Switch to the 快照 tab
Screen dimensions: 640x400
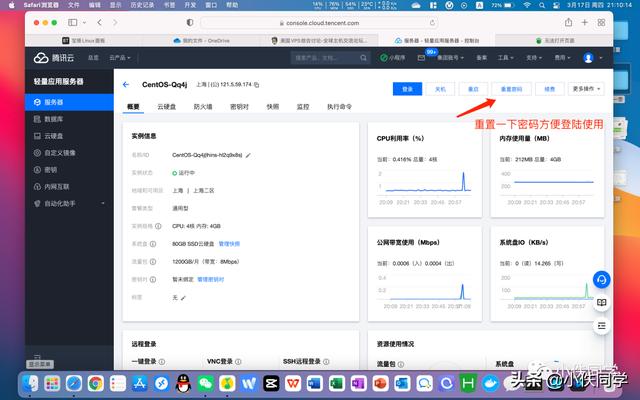(x=273, y=107)
